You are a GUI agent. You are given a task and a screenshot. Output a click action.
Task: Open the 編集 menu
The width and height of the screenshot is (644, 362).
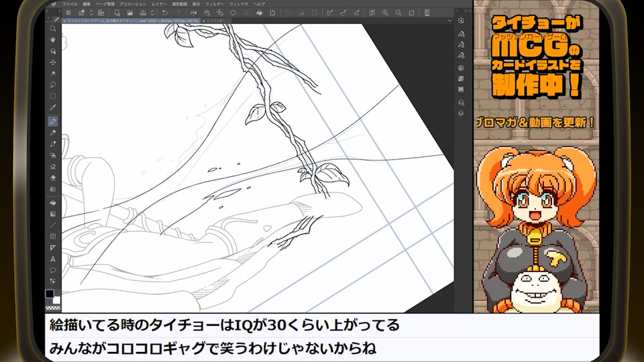click(87, 4)
